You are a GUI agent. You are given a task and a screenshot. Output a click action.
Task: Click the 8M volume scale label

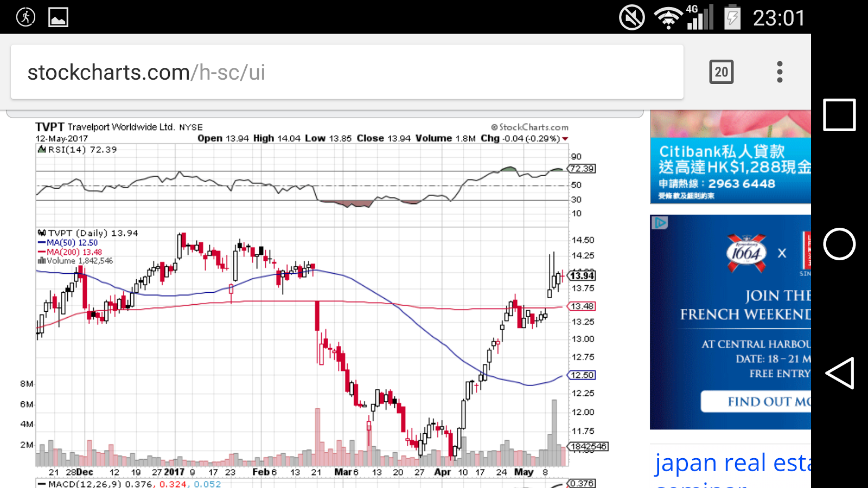pos(27,384)
